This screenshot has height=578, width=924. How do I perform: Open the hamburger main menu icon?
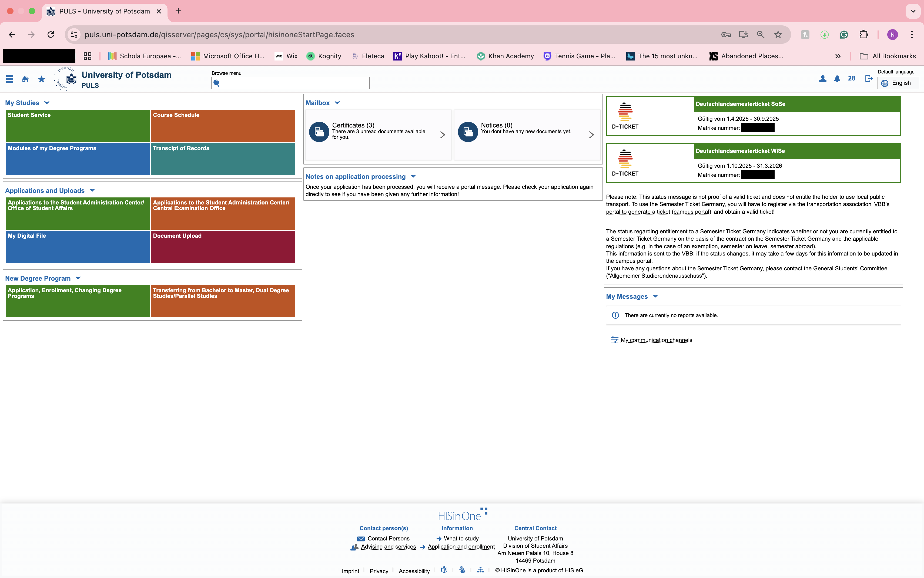9,79
